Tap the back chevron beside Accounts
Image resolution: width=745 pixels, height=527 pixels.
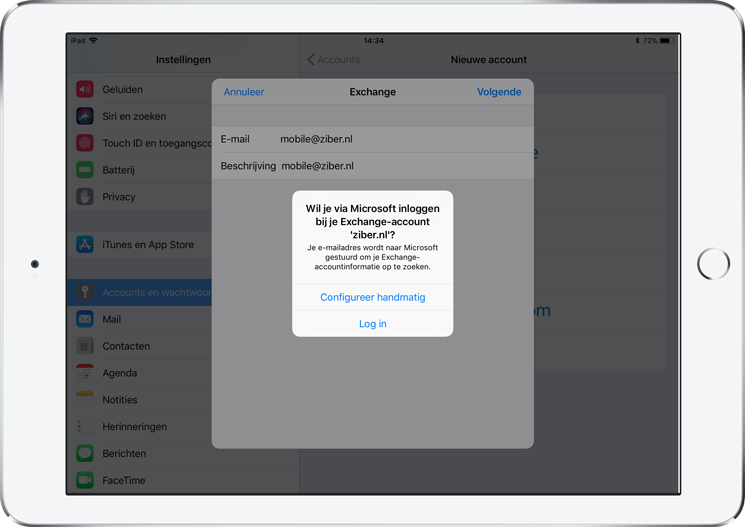click(311, 60)
